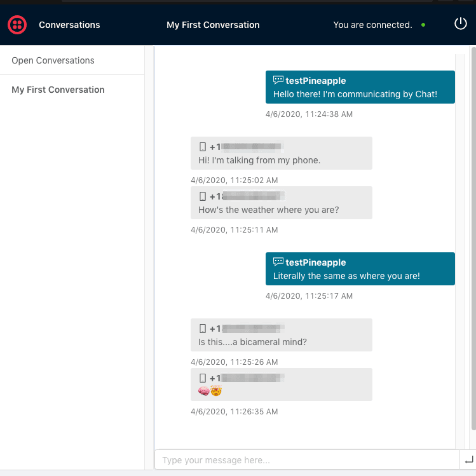Click the green connection status dot
The height and width of the screenshot is (476, 476).
[423, 25]
